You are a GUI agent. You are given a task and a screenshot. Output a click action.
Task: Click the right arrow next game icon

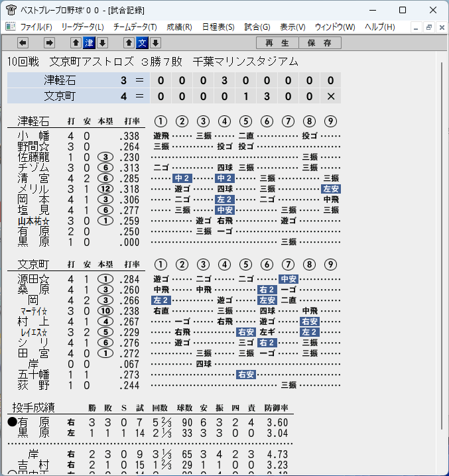[49, 43]
